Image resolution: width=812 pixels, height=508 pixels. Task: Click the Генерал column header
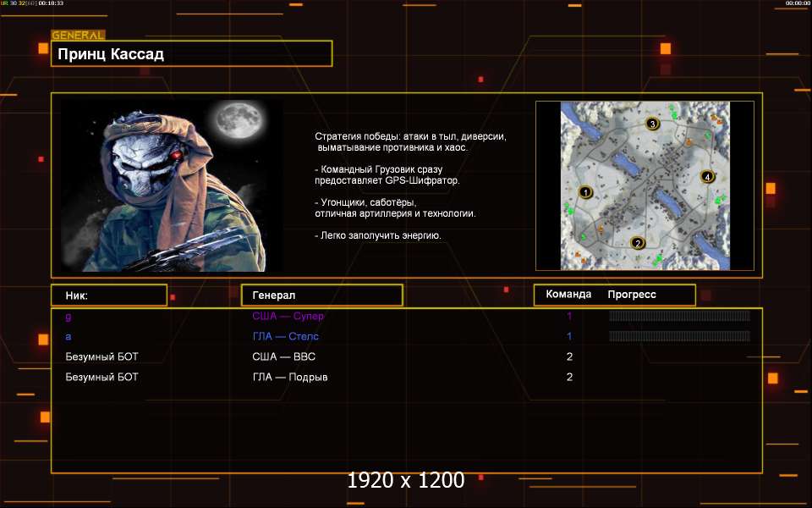click(322, 295)
